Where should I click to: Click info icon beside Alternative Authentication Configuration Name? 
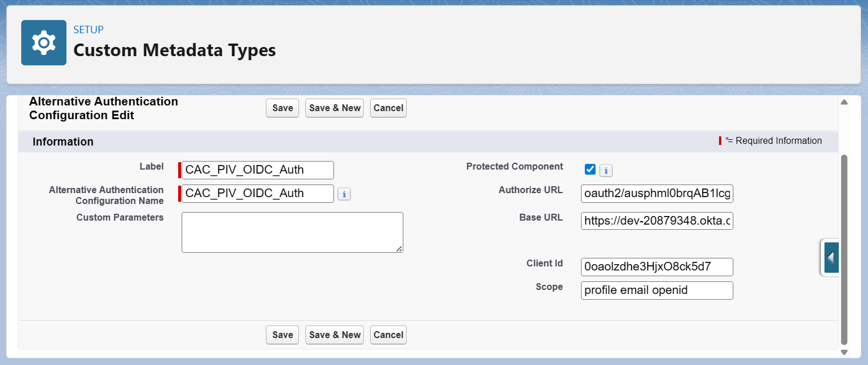point(344,194)
